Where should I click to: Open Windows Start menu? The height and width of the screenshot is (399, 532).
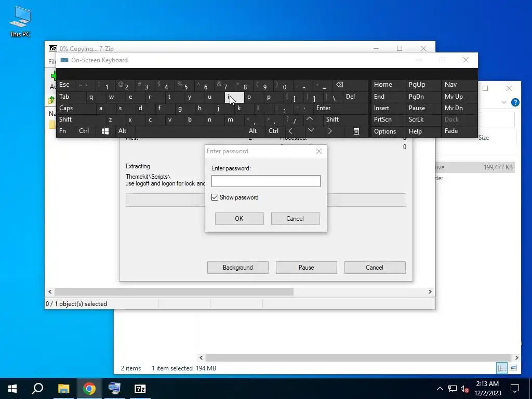pos(12,389)
